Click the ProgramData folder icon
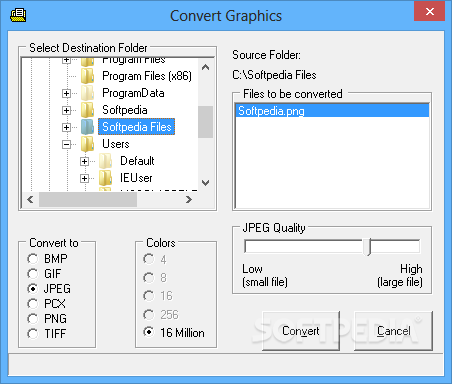Screen dimensions: 452x384 tap(88, 93)
